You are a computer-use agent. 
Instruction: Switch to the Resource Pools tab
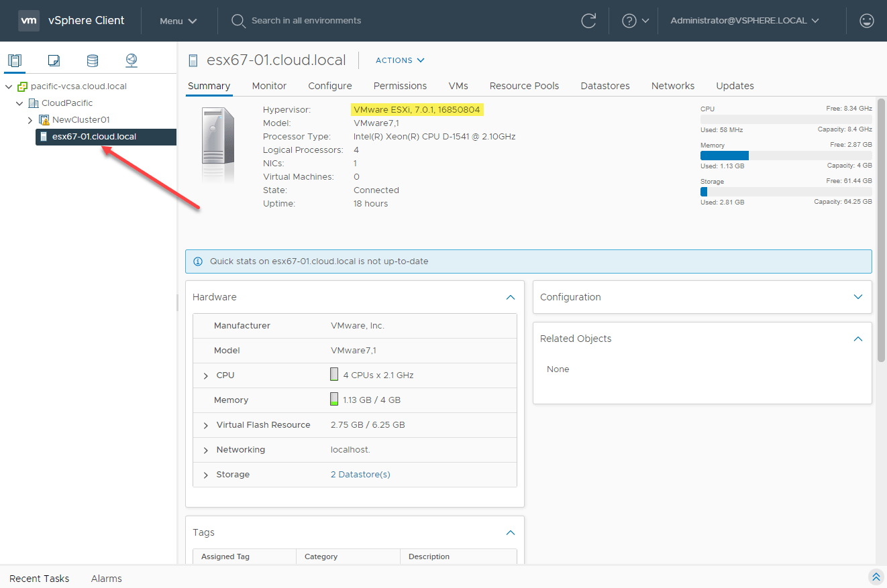click(524, 86)
